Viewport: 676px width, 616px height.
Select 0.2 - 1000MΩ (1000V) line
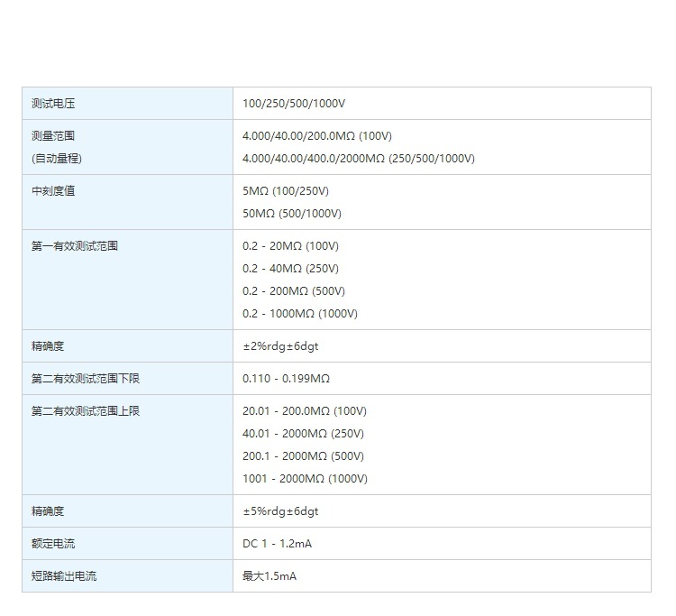pyautogui.click(x=300, y=313)
